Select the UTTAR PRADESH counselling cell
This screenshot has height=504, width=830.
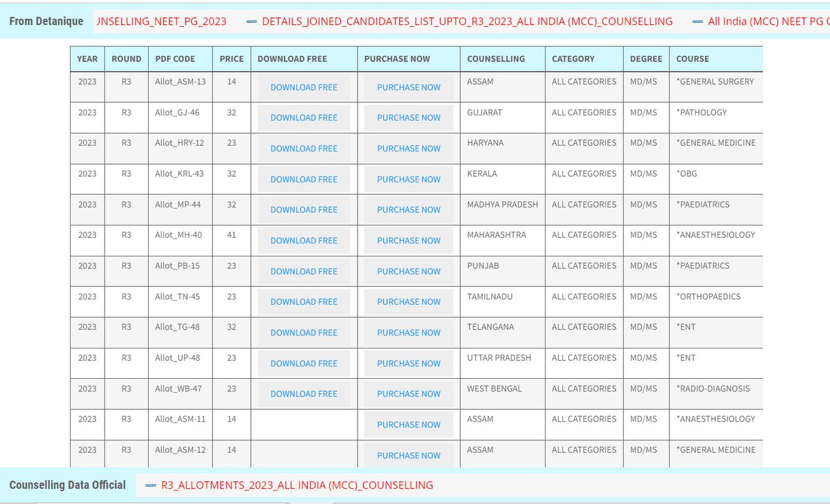503,363
